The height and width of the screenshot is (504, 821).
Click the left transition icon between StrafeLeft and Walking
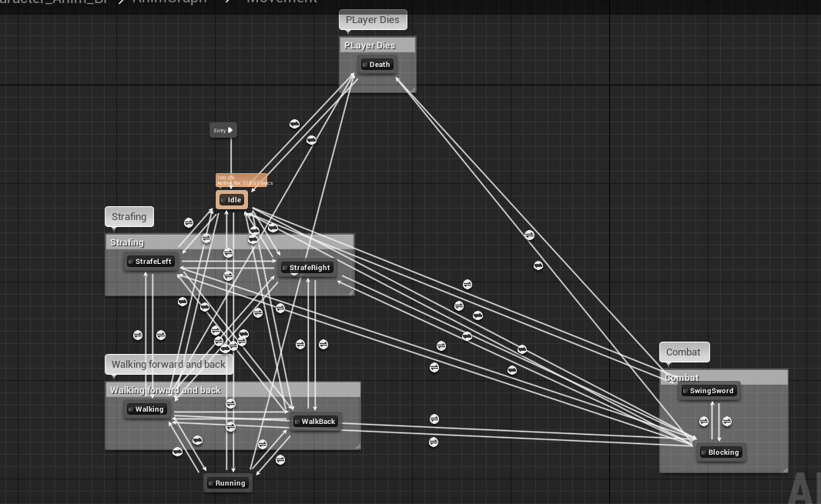point(138,335)
